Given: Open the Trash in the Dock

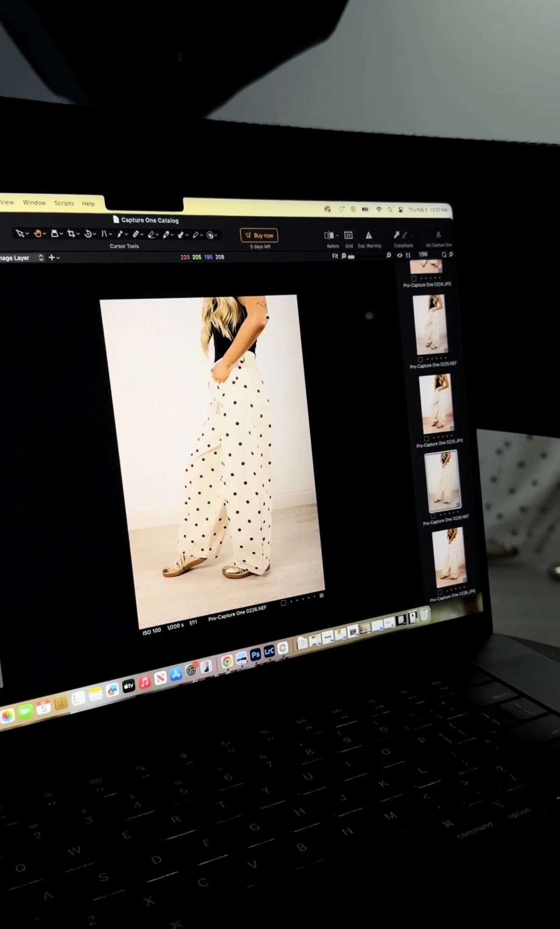Looking at the screenshot, I should pos(424,614).
